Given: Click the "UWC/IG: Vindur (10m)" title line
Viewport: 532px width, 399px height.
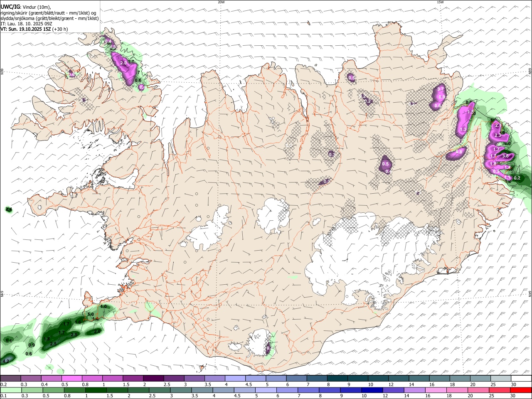Looking at the screenshot, I should tap(26, 7).
